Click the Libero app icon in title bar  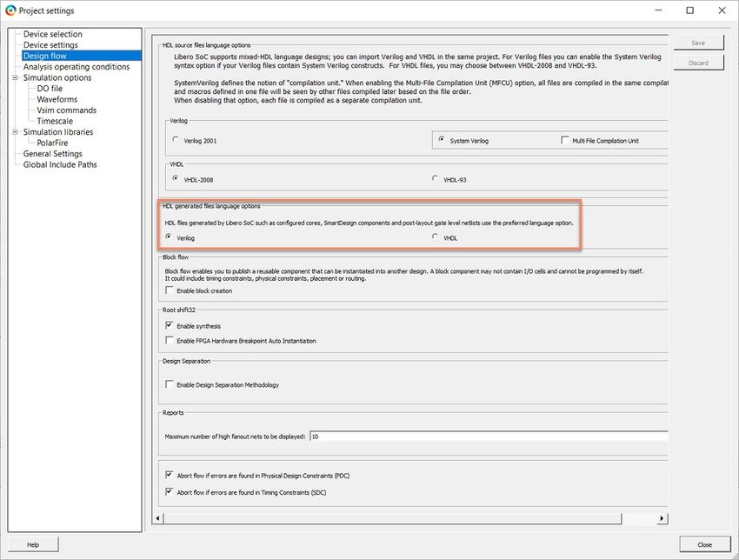(x=10, y=10)
